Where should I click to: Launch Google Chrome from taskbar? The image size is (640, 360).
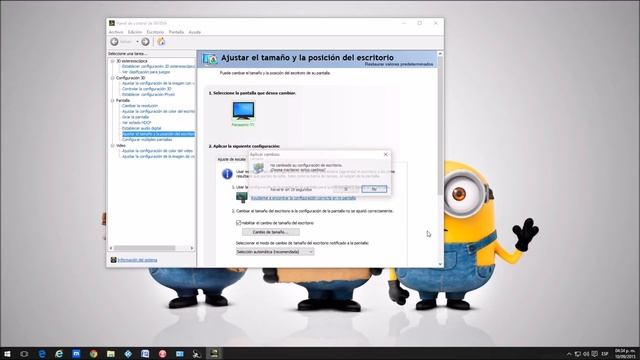[x=93, y=353]
